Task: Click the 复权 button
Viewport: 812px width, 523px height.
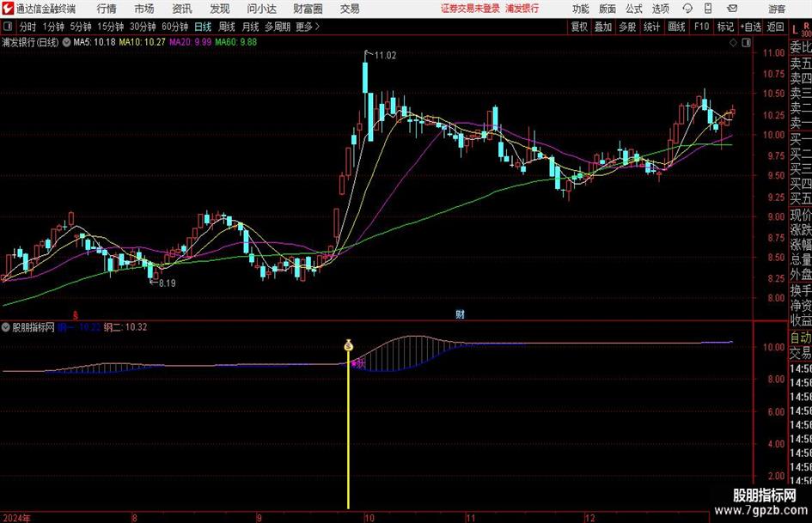Action: pos(579,27)
